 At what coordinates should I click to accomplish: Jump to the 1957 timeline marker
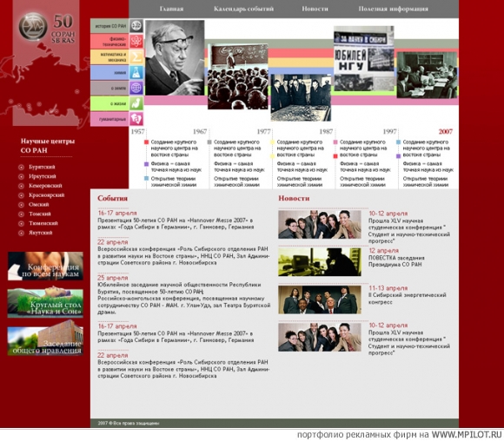click(137, 132)
